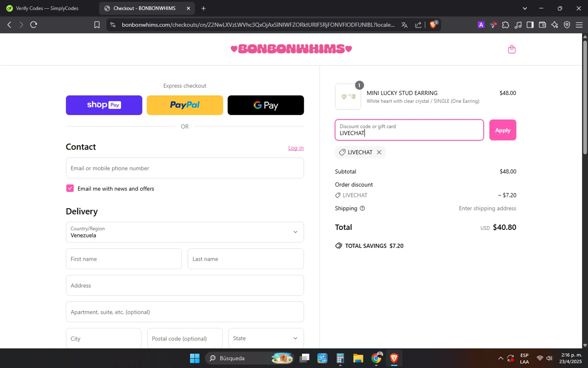This screenshot has width=588, height=368.
Task: Open the State dropdown
Action: (x=266, y=338)
